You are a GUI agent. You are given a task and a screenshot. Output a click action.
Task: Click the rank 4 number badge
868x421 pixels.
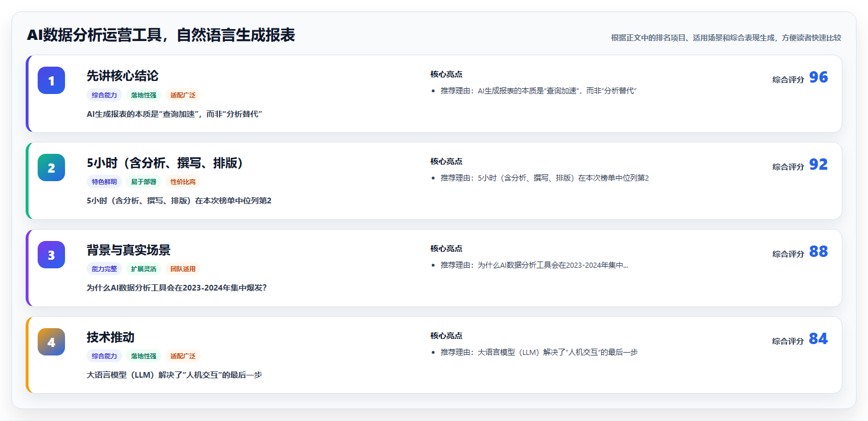coord(51,342)
